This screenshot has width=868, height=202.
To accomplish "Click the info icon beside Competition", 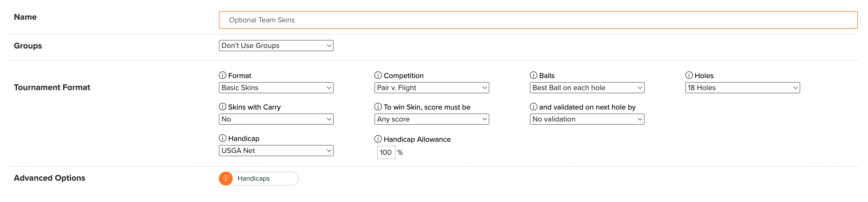I will coord(378,75).
